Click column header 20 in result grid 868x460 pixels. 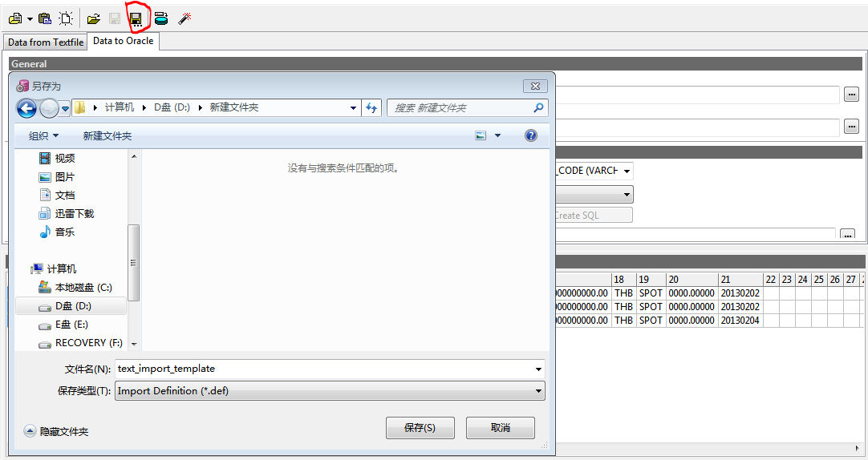pos(692,279)
